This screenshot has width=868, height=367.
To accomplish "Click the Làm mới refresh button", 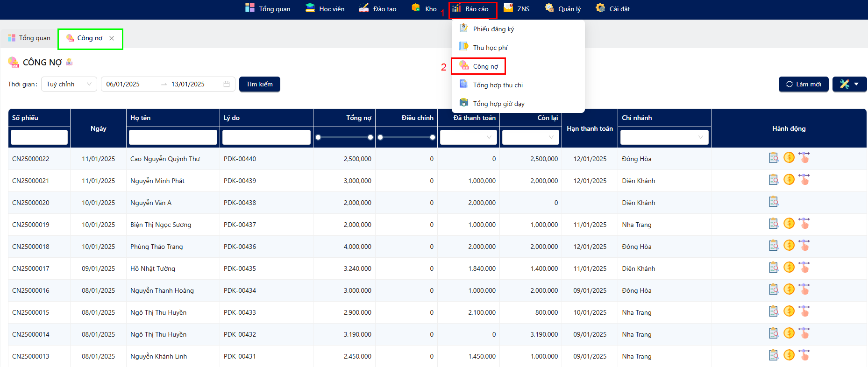I will pos(804,84).
